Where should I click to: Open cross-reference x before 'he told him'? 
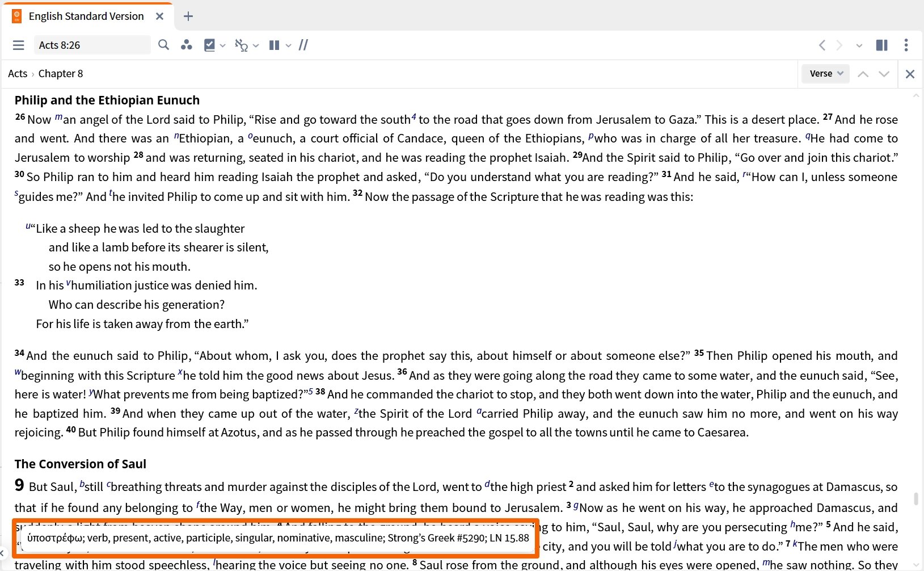click(x=180, y=372)
